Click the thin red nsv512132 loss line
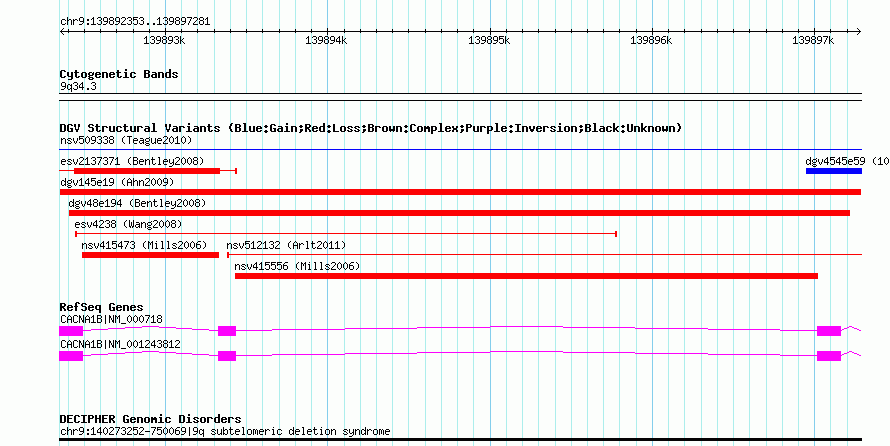This screenshot has width=890, height=446. [x=544, y=255]
